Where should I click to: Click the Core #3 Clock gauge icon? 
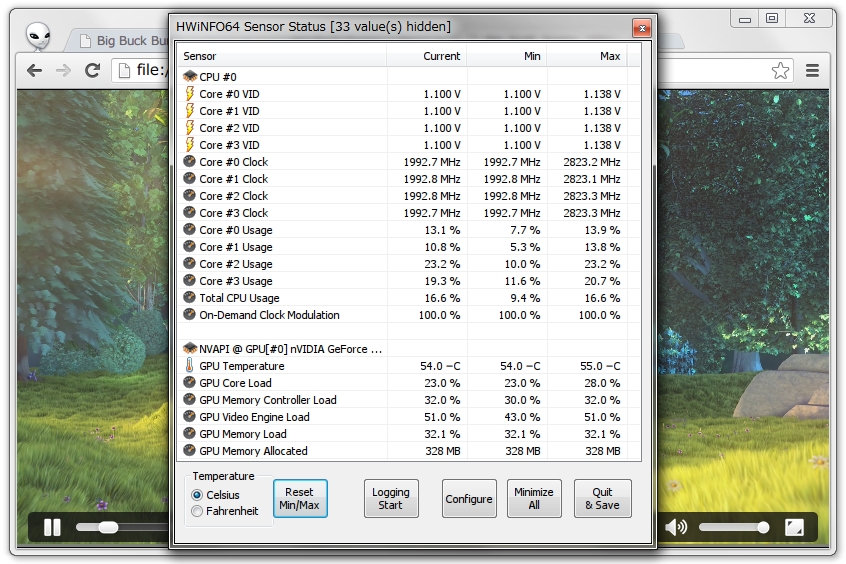tap(189, 212)
